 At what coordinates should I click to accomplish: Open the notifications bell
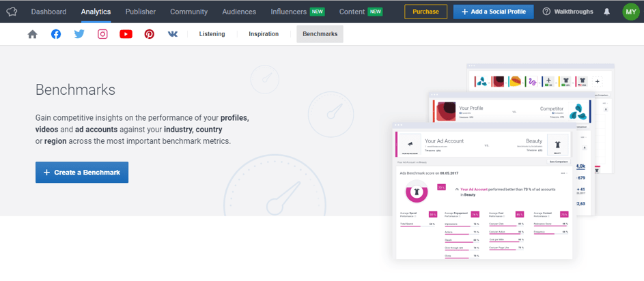tap(606, 12)
